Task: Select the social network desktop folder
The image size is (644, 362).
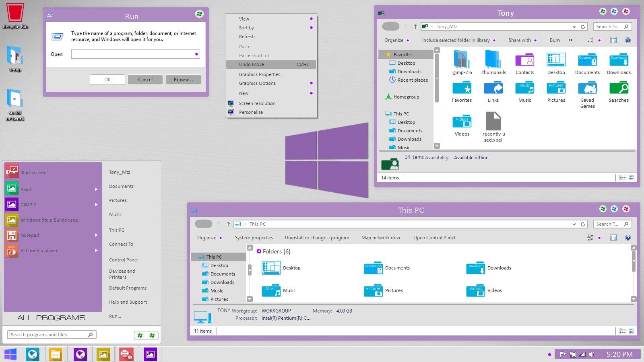Action: tap(15, 105)
